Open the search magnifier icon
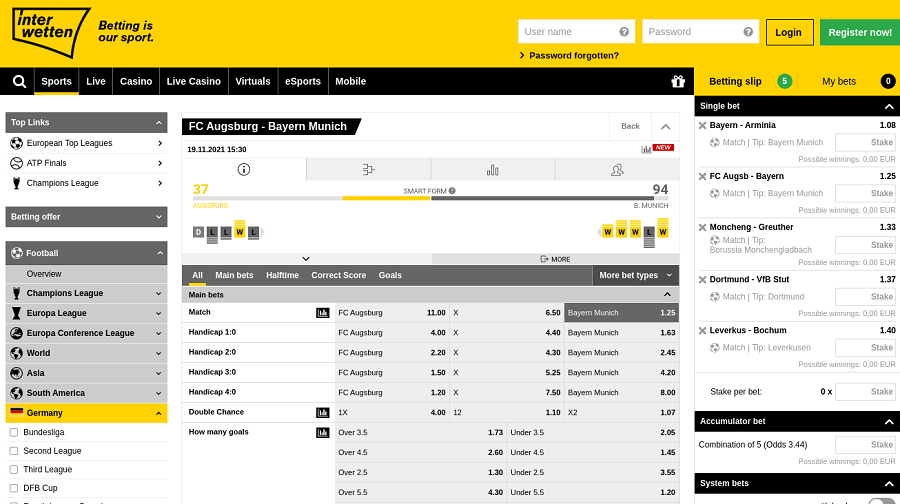 pos(19,82)
